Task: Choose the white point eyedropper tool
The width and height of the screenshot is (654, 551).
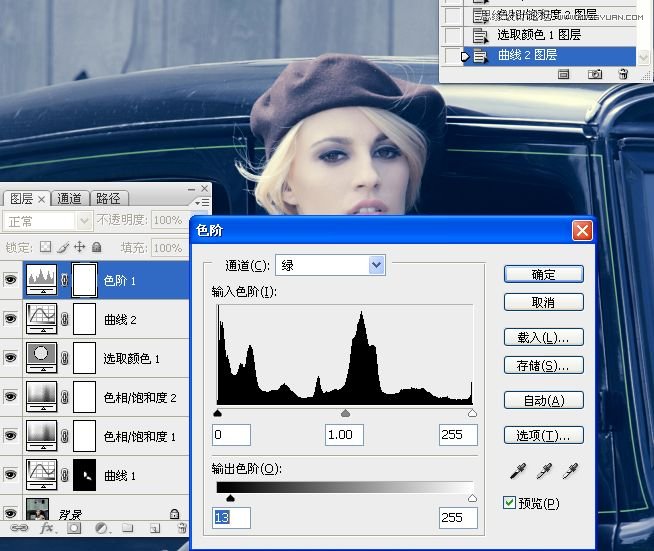Action: (x=571, y=472)
